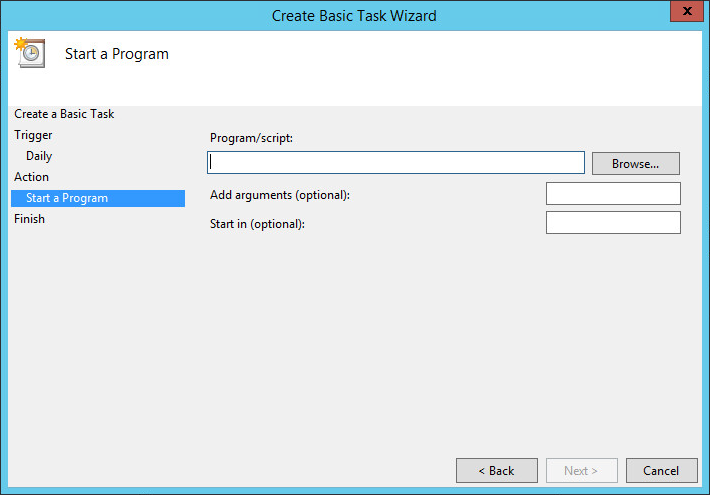The width and height of the screenshot is (710, 495).
Task: Jump to the Finish step
Action: click(x=30, y=219)
